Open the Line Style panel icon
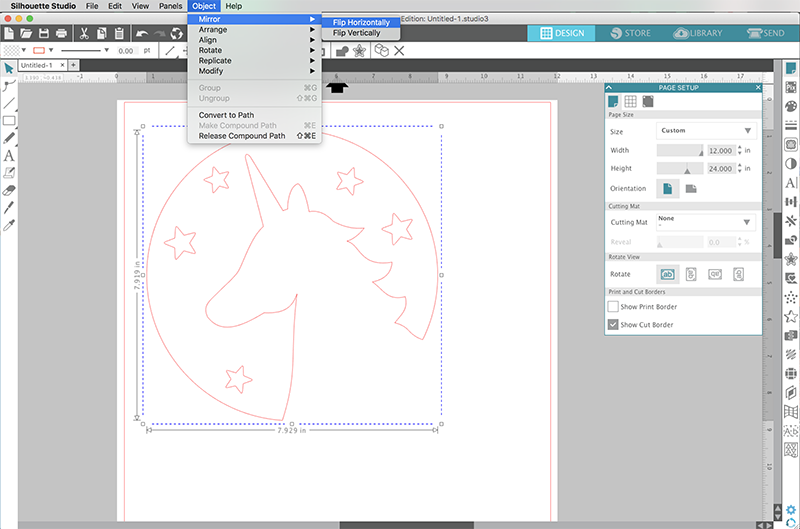 click(x=791, y=125)
